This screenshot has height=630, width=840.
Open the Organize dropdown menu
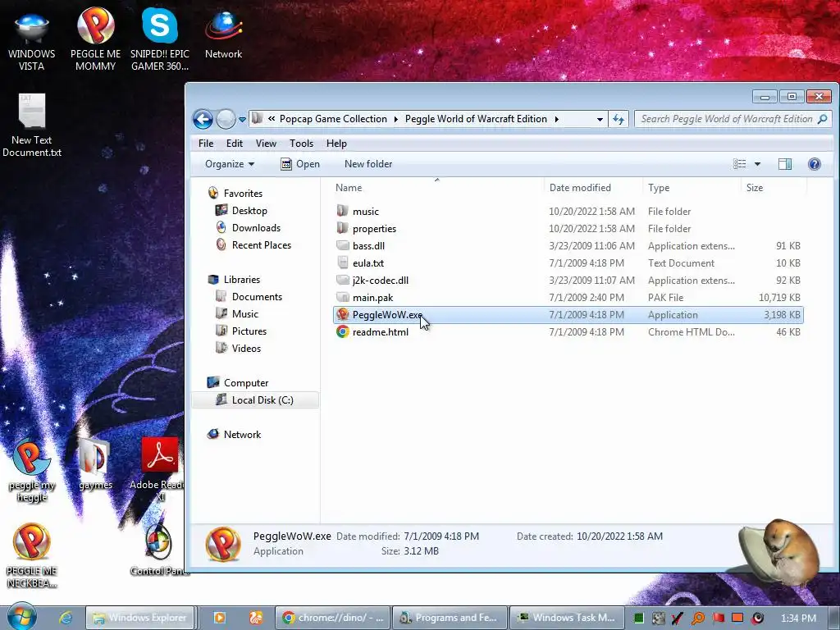(230, 164)
